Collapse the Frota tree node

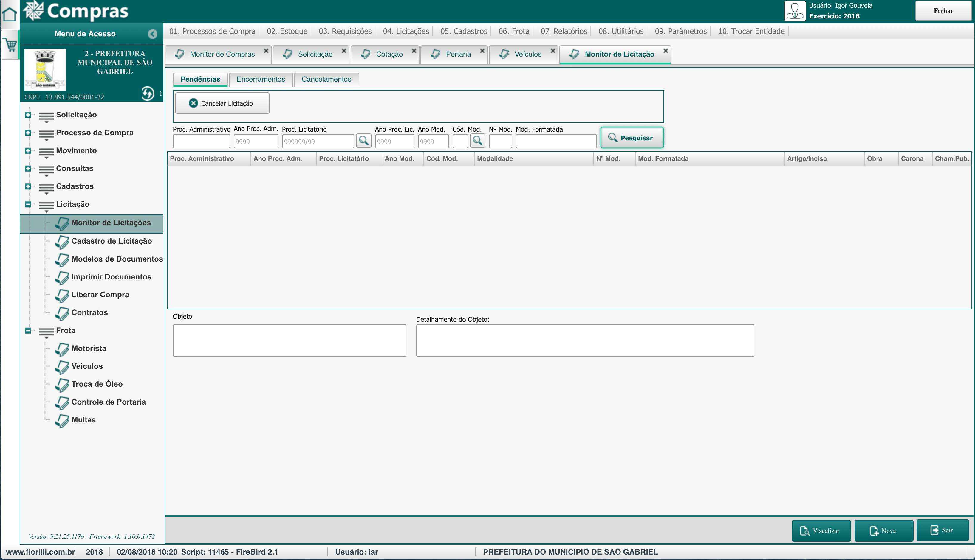click(x=28, y=330)
